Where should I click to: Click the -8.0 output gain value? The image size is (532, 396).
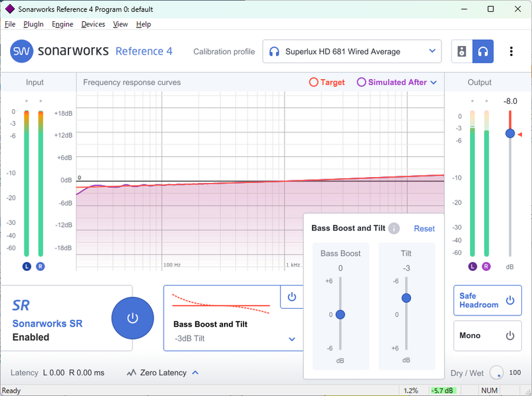(x=510, y=101)
